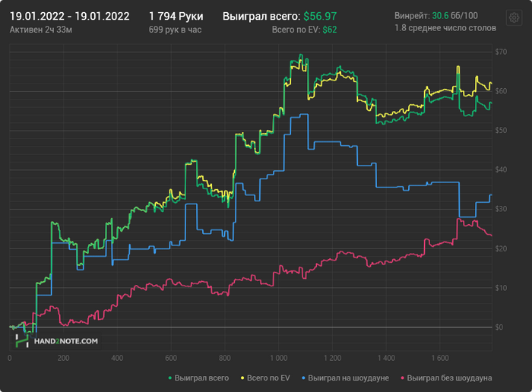Toggle the yellow 'Всего по EV' legend series

(265, 378)
